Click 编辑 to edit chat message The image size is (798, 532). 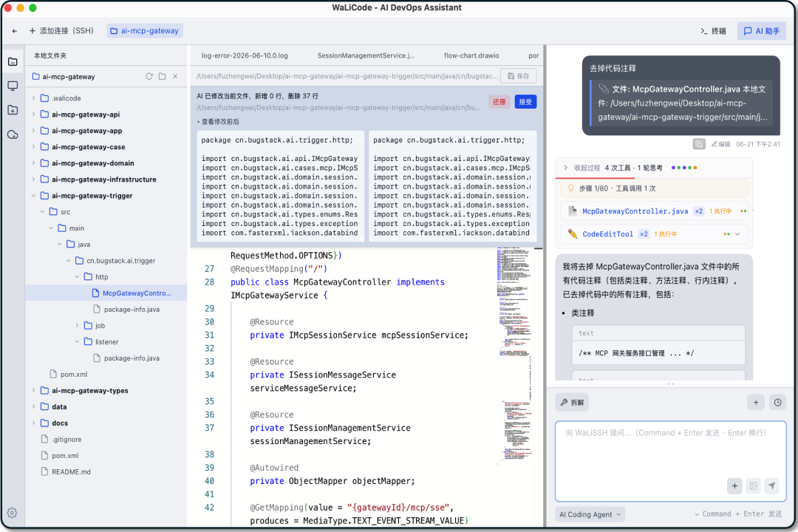(x=720, y=144)
